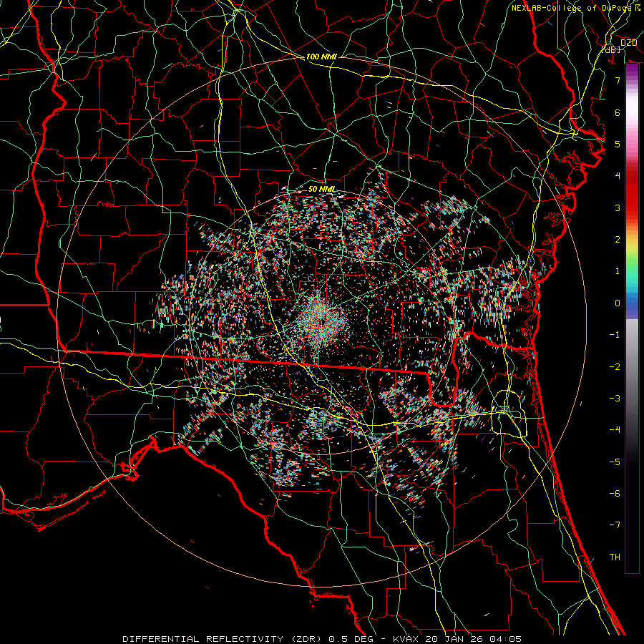The height and width of the screenshot is (644, 644).
Task: Click the "04:05" timestamp
Action: click(505, 639)
